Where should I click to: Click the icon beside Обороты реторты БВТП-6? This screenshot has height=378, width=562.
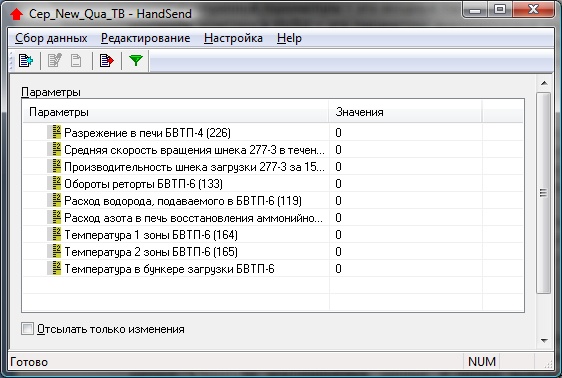point(55,183)
